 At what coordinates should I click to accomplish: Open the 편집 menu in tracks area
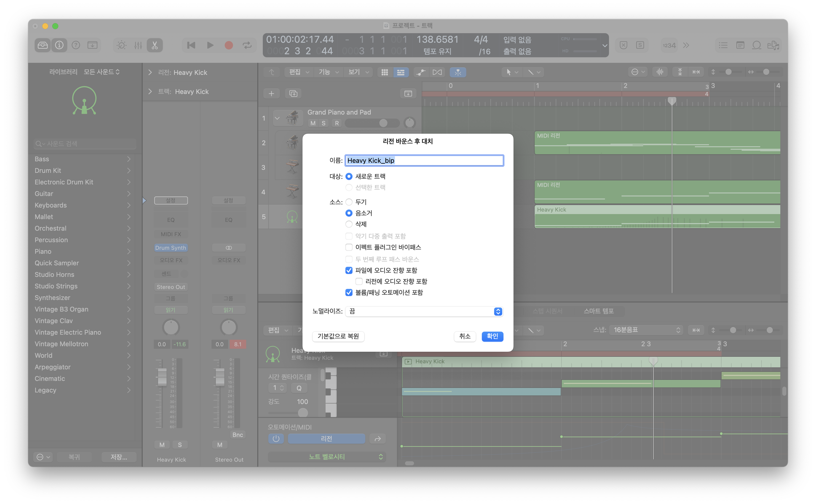point(299,72)
